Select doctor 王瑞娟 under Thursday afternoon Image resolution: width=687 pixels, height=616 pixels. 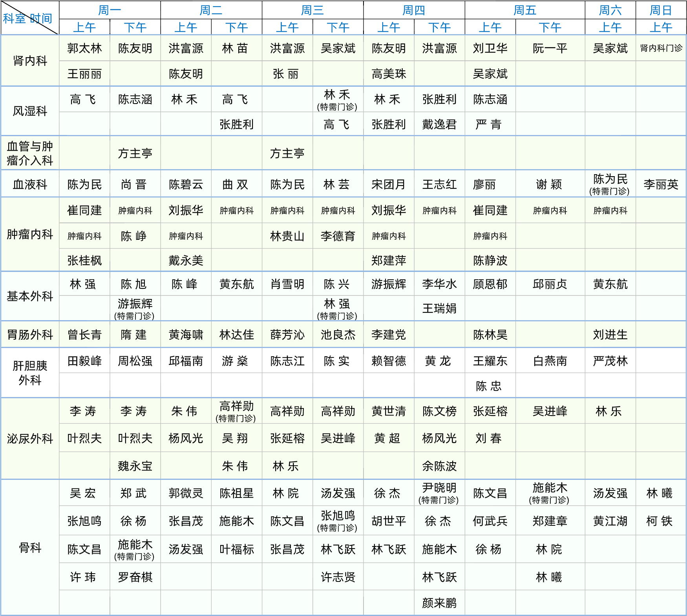pyautogui.click(x=439, y=308)
